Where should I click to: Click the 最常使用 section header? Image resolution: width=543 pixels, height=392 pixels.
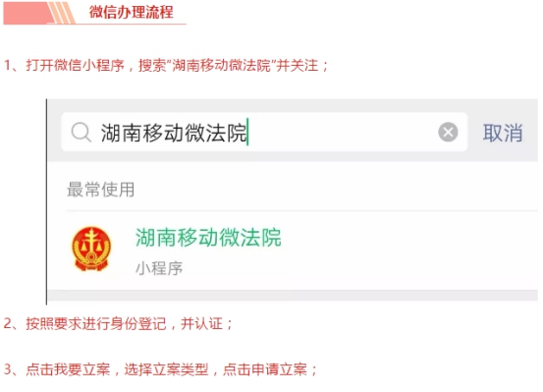coord(100,190)
